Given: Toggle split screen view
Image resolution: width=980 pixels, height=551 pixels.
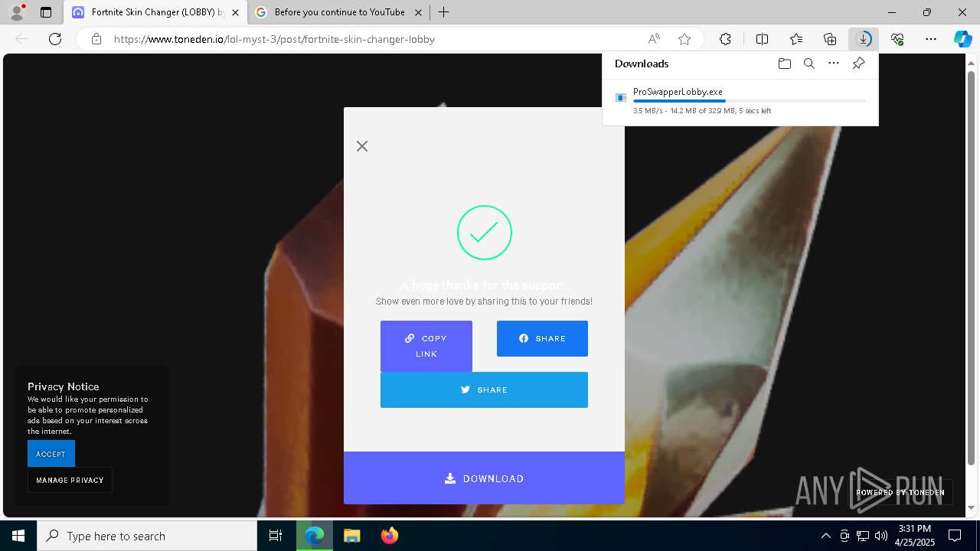Looking at the screenshot, I should 762,39.
